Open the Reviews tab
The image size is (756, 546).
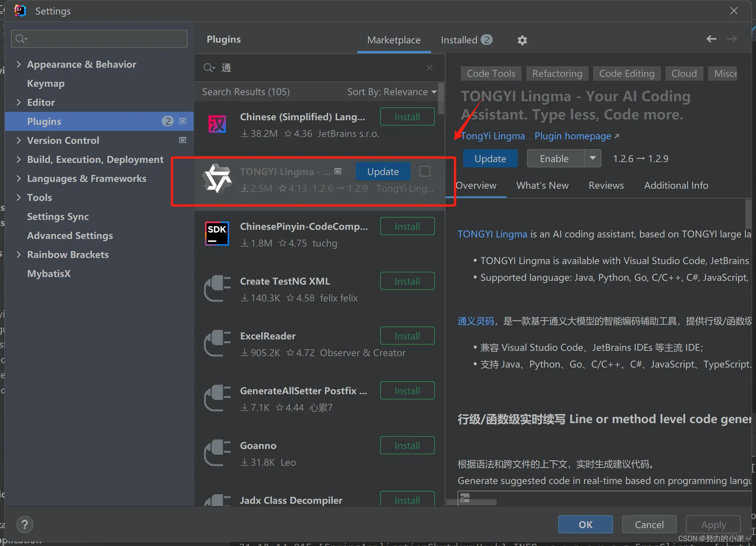pyautogui.click(x=606, y=185)
